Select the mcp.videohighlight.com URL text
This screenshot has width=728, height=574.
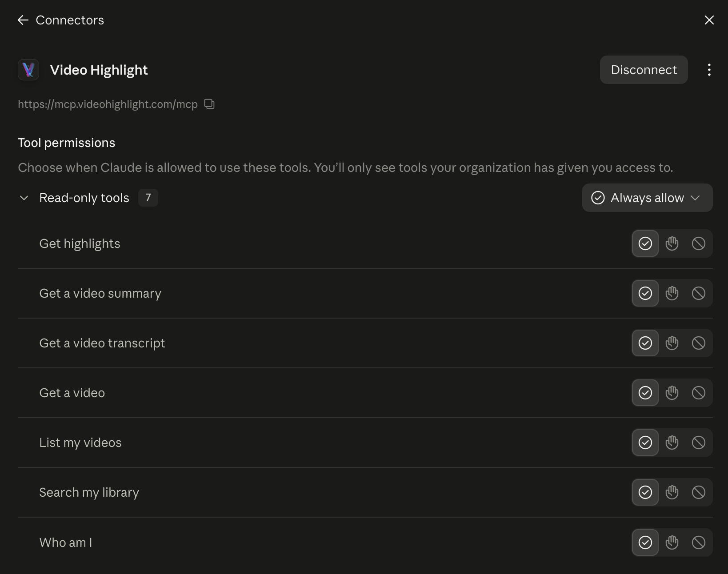point(108,104)
